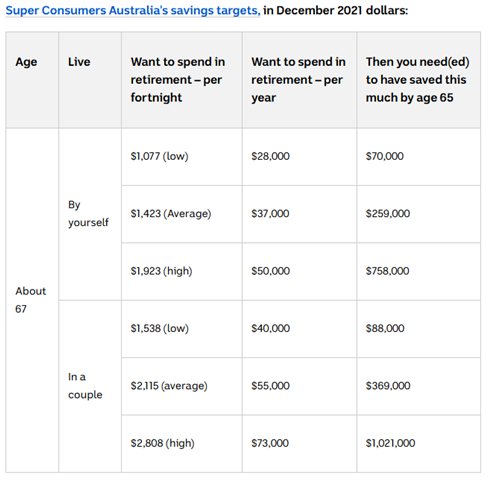
Task: Select the $758,000 savings value
Action: (x=387, y=271)
